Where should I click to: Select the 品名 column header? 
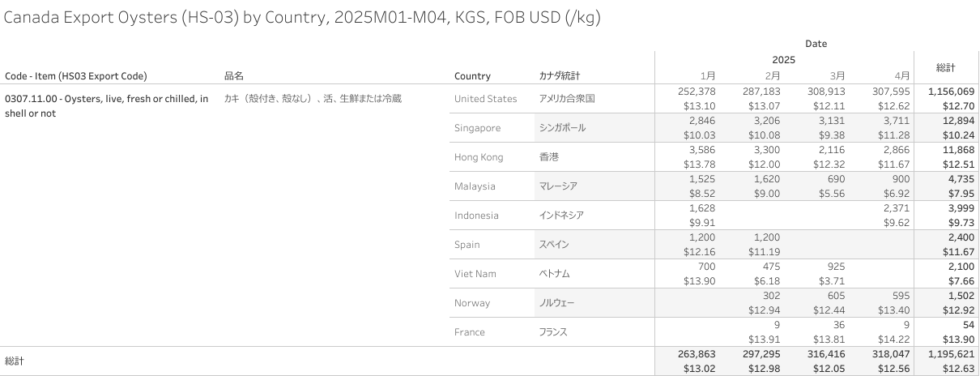click(x=234, y=76)
